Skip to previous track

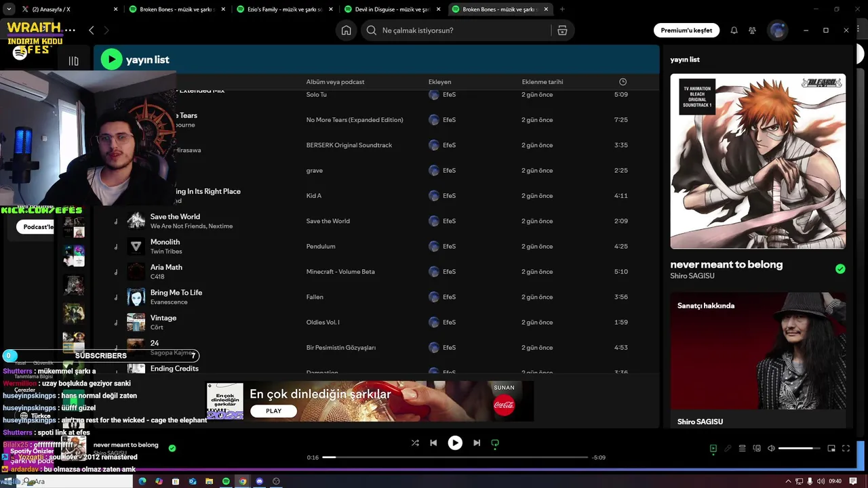[433, 443]
